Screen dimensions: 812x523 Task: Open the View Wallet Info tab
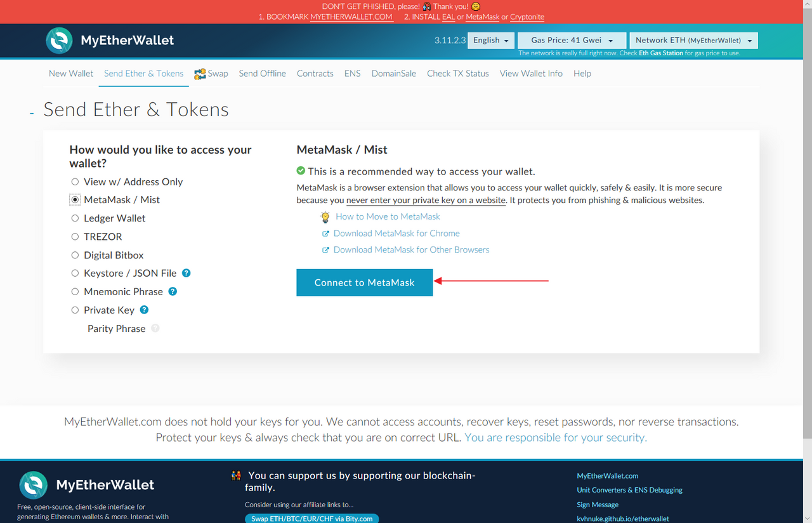[x=531, y=74]
